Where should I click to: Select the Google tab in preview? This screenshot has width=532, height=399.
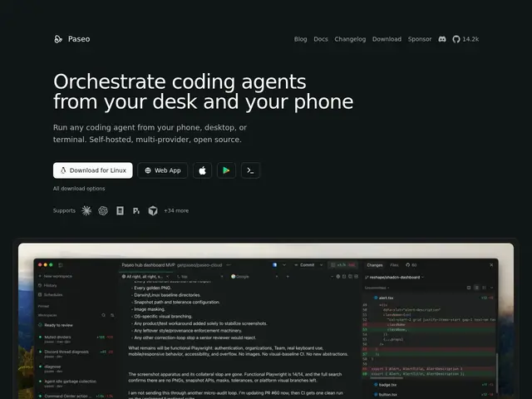tap(240, 277)
